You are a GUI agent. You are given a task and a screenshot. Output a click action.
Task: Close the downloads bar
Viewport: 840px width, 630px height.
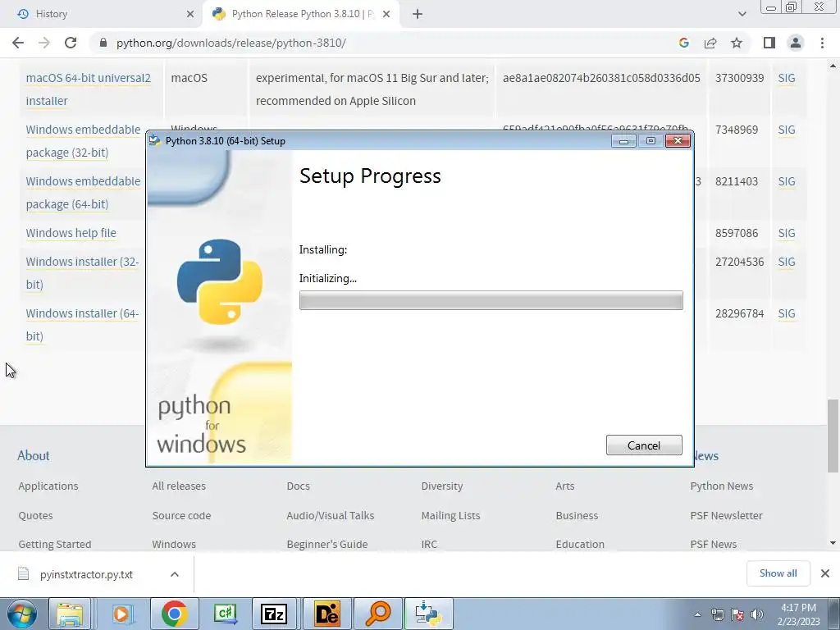tap(825, 573)
